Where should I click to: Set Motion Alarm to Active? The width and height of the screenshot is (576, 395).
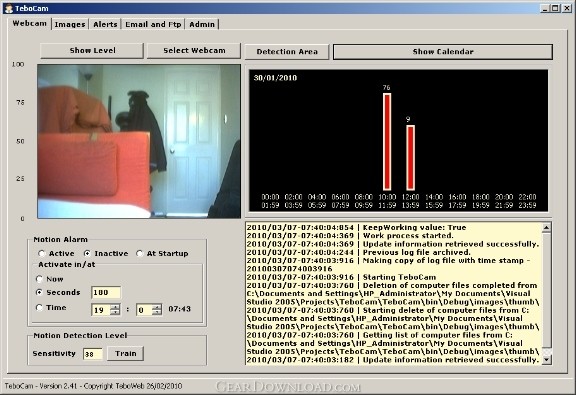[56, 254]
